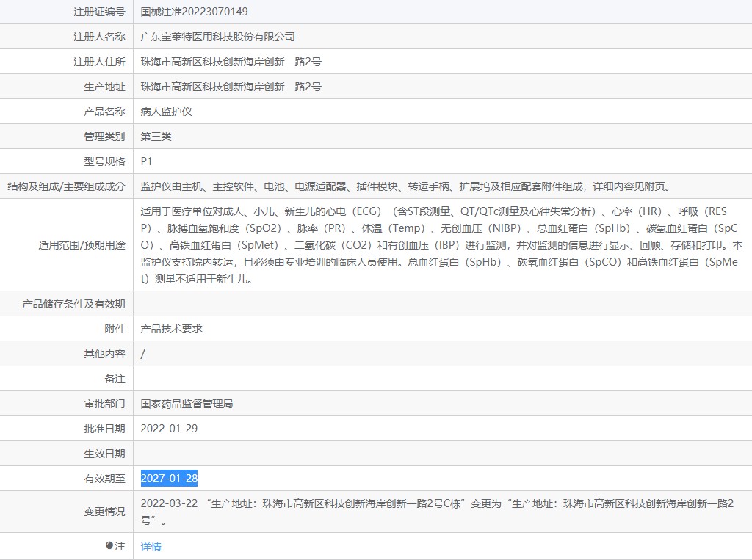752x560 pixels.
Task: Click the 变更情况 2022-03-22 change record text
Action: tap(437, 512)
